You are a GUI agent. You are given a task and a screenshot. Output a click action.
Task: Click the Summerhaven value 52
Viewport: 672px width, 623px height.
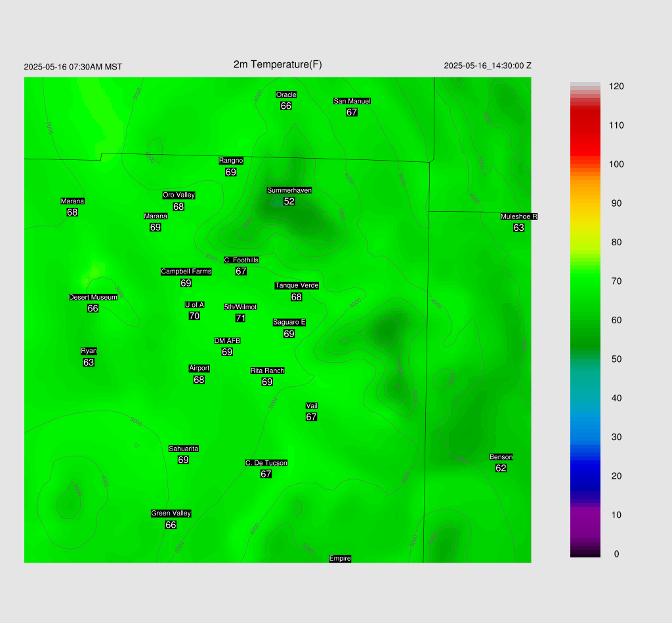[x=289, y=201]
